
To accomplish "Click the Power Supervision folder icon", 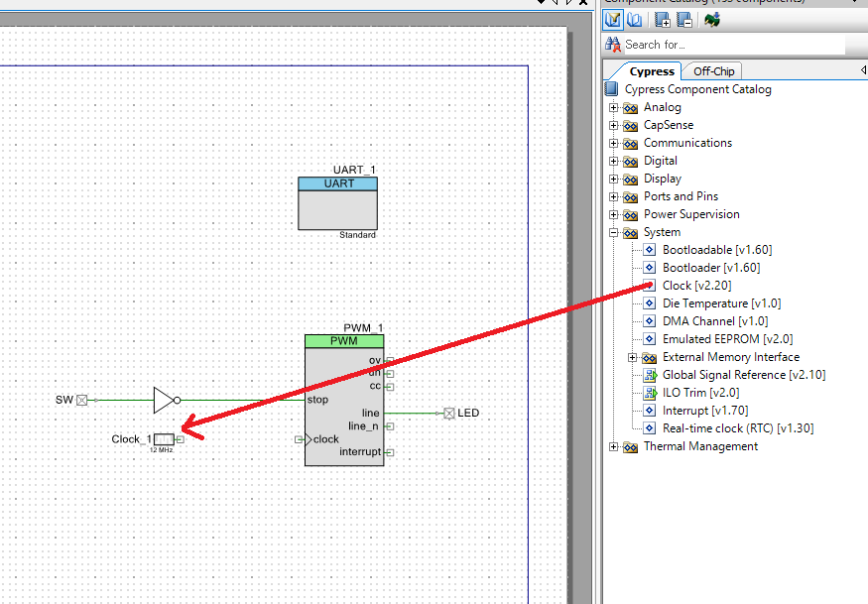I will coord(630,215).
